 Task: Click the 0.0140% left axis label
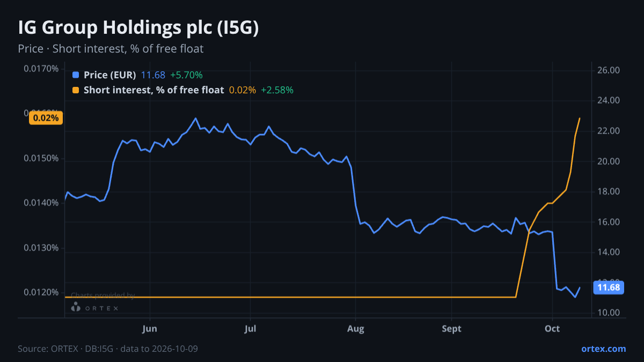click(41, 203)
